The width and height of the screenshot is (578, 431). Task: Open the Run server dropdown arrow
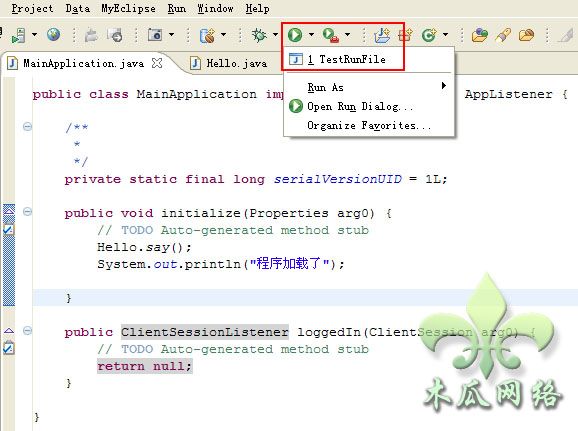point(34,35)
